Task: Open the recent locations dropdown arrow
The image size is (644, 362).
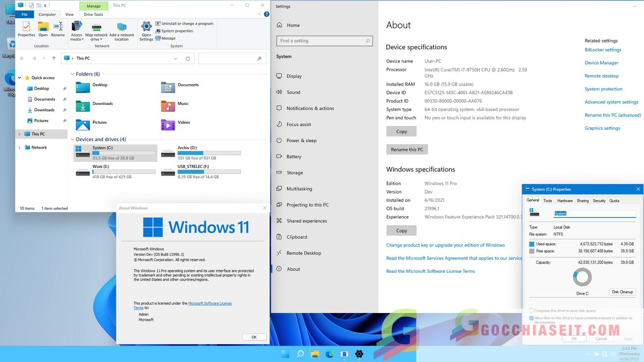Action: click(44, 58)
